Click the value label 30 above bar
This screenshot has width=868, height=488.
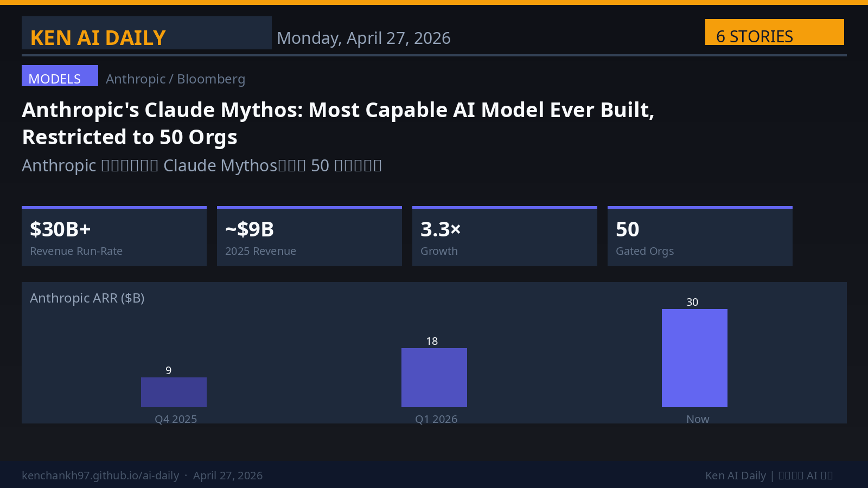tap(692, 302)
